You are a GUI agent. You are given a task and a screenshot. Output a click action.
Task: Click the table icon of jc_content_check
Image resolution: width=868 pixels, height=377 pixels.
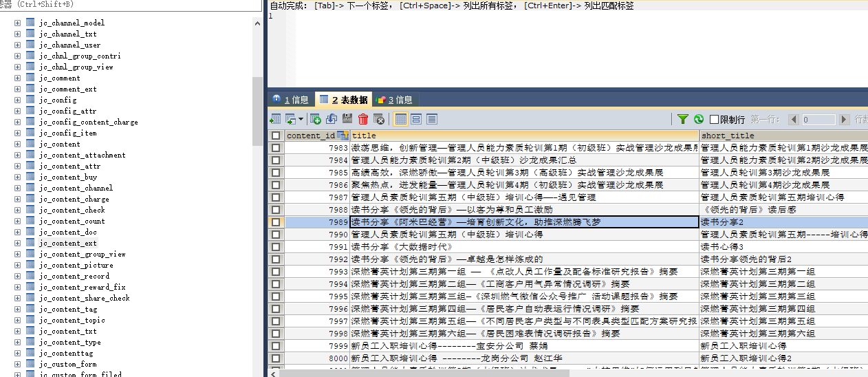[x=30, y=210]
